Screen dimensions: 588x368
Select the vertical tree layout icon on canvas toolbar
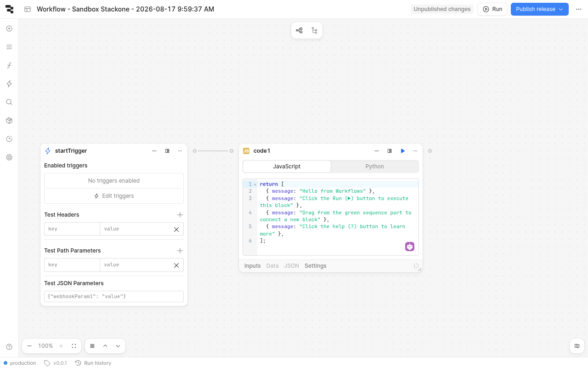click(315, 30)
